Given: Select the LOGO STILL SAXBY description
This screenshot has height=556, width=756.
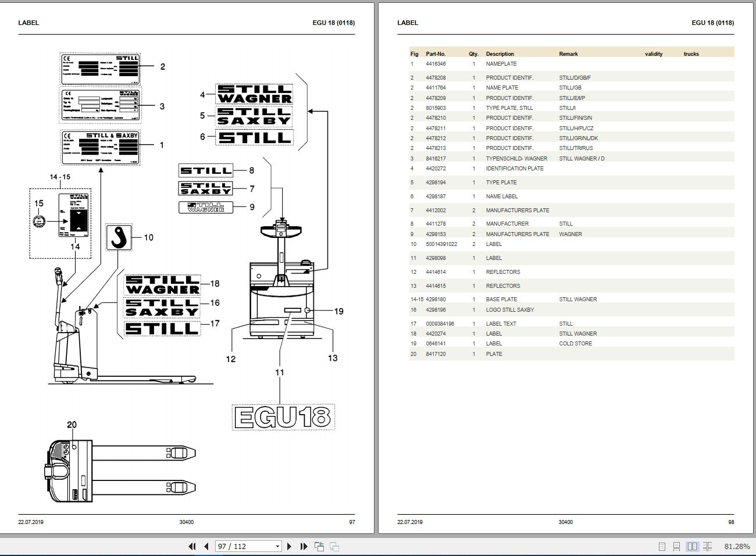Looking at the screenshot, I should (x=510, y=310).
